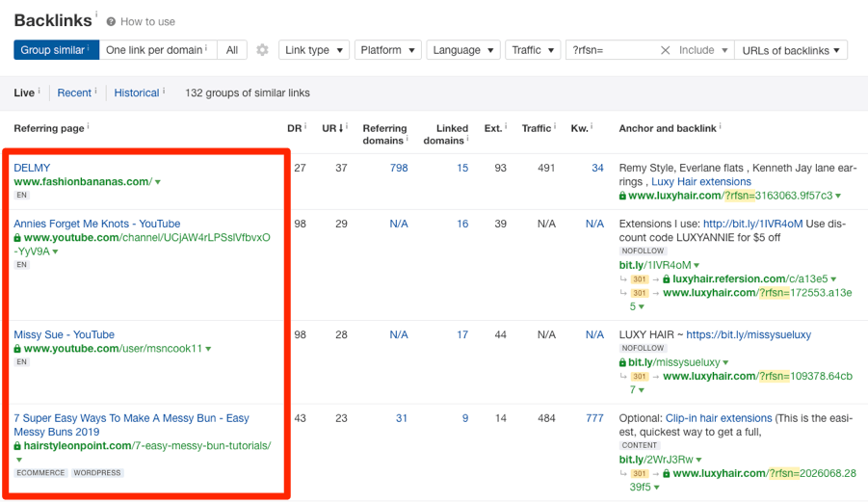Screen dimensions: 868x503
Task: Open the URLs of backlinks dropdown
Action: (x=791, y=50)
